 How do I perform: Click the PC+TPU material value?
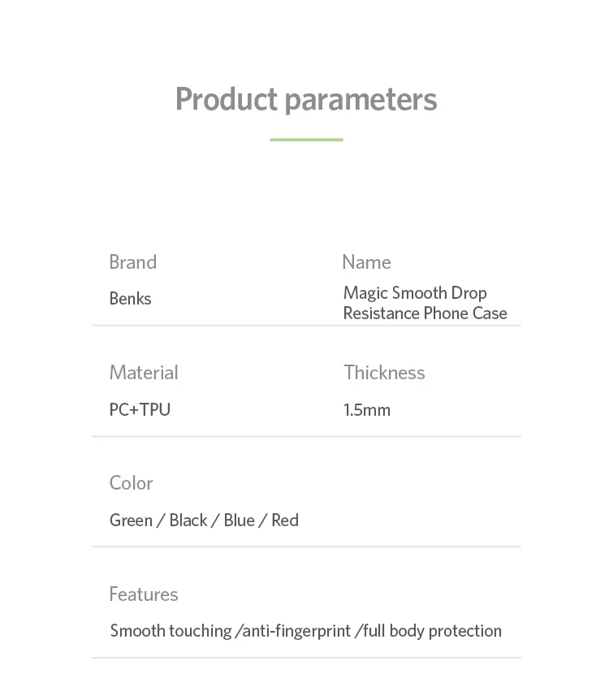coord(140,409)
